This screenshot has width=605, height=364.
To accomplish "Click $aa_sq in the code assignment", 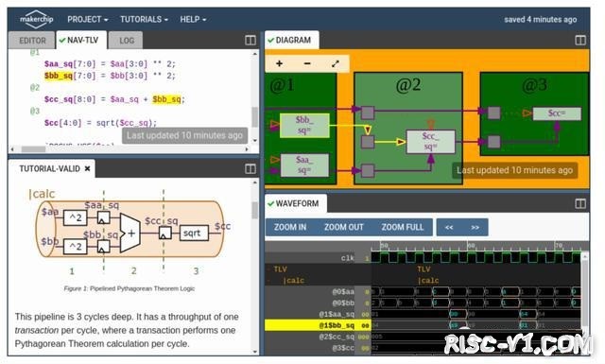I will (x=59, y=63).
